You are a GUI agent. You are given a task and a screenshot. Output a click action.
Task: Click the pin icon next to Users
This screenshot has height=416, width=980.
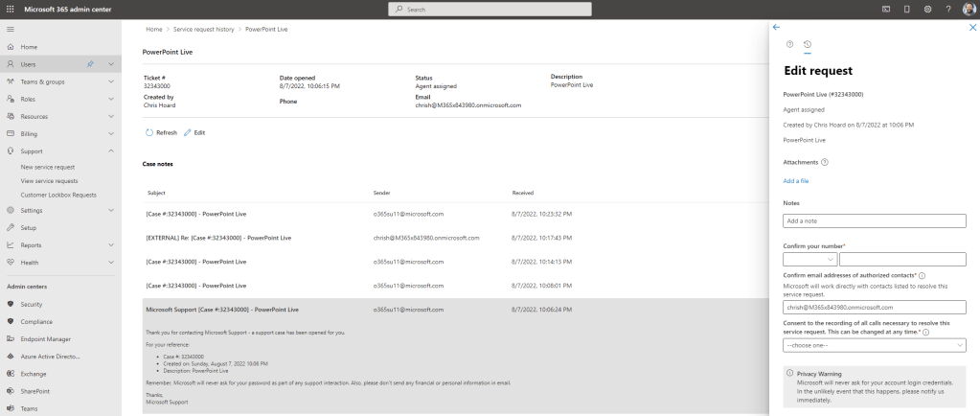click(90, 64)
